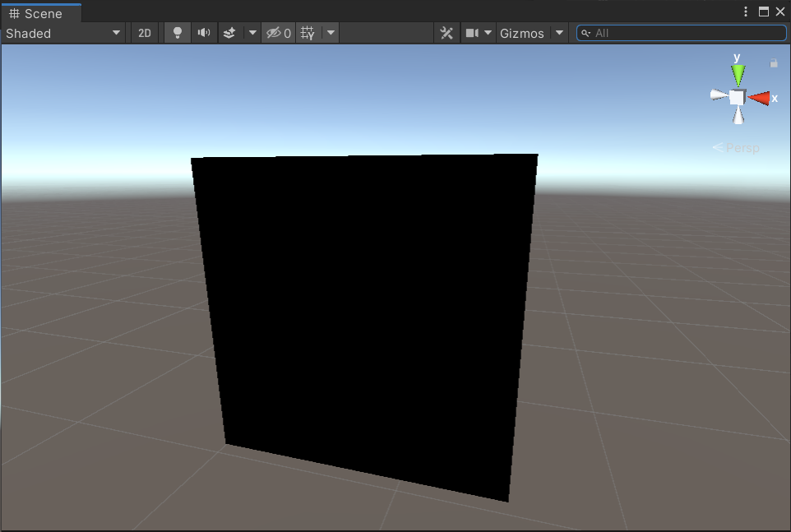791x532 pixels.
Task: Click the scene effects icon
Action: (229, 33)
